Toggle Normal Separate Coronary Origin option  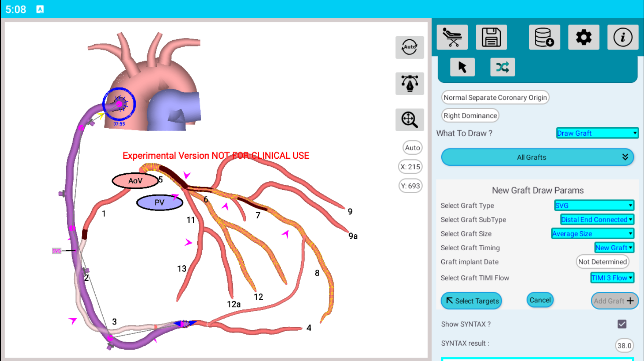coord(495,97)
